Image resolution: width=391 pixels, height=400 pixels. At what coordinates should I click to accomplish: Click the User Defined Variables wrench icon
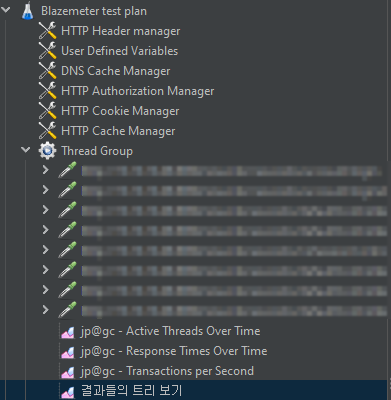(47, 51)
